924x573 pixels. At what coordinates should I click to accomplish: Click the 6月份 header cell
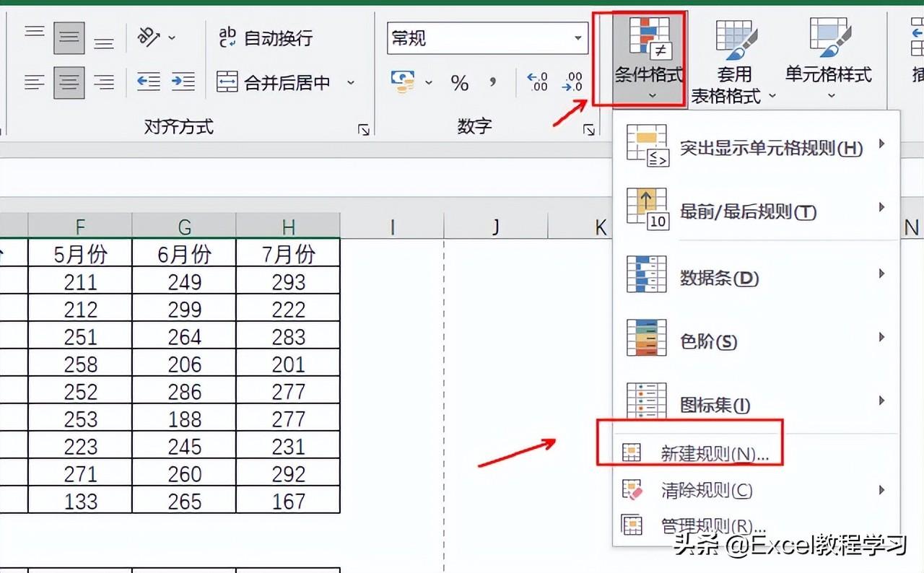[x=184, y=253]
